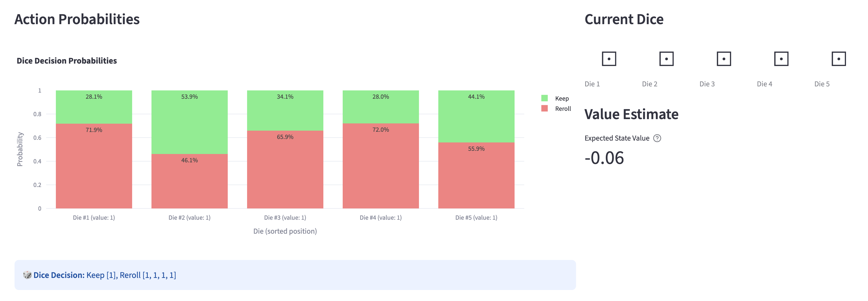Click the Die #5 Keep bar at 44.1%
Image resolution: width=868 pixels, height=301 pixels.
tap(476, 116)
